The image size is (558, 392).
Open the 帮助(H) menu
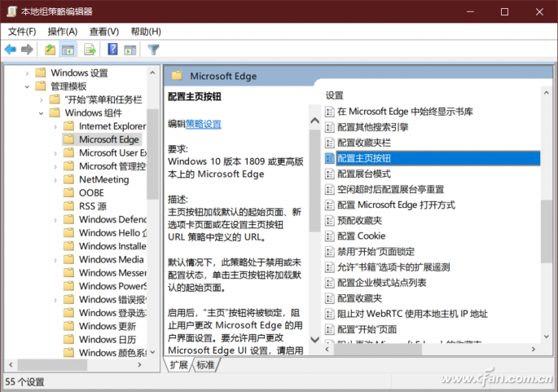[x=146, y=32]
